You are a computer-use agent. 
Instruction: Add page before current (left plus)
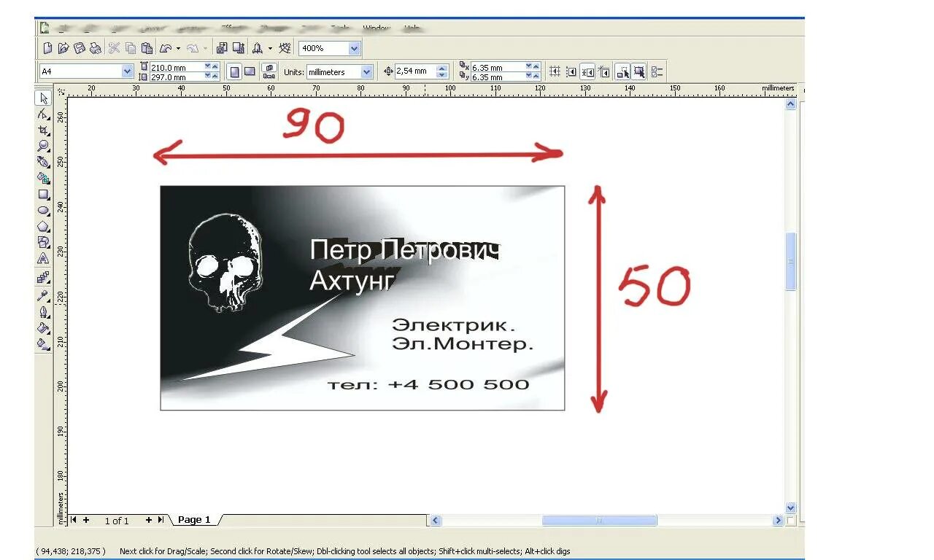pyautogui.click(x=86, y=520)
